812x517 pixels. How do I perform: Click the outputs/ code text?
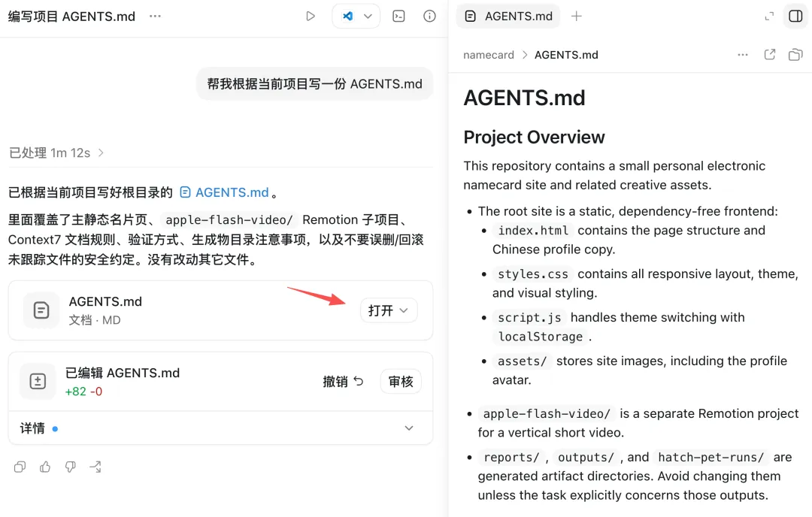coord(586,458)
